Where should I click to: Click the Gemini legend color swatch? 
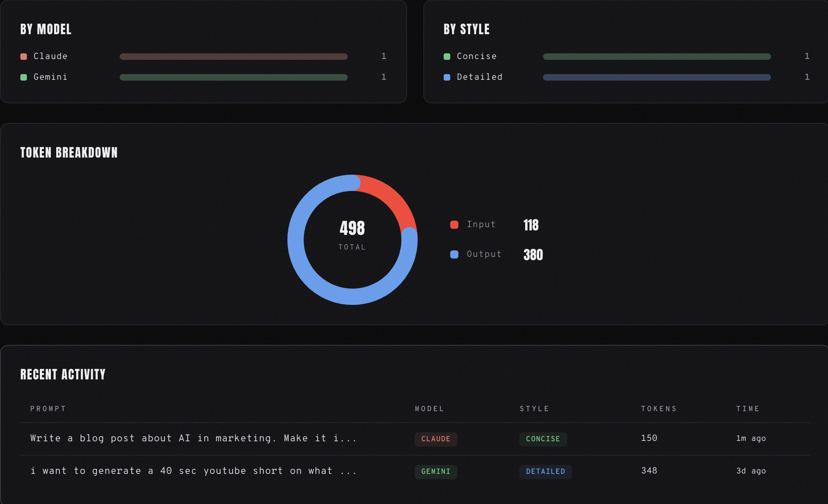24,77
